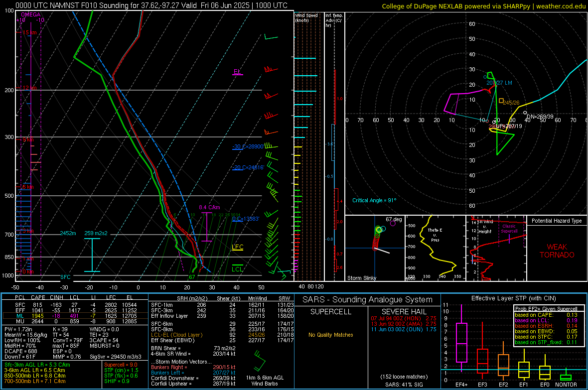Click the "Storm Slinky" panel label
Viewport: 588px width, 390px height.
pyautogui.click(x=361, y=278)
